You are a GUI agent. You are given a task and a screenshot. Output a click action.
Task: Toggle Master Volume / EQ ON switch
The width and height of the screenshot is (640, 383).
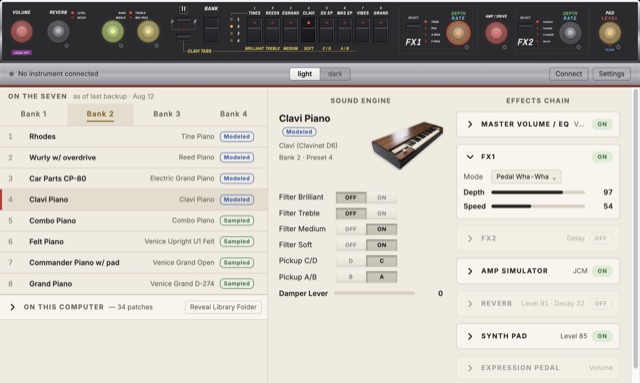pos(602,124)
